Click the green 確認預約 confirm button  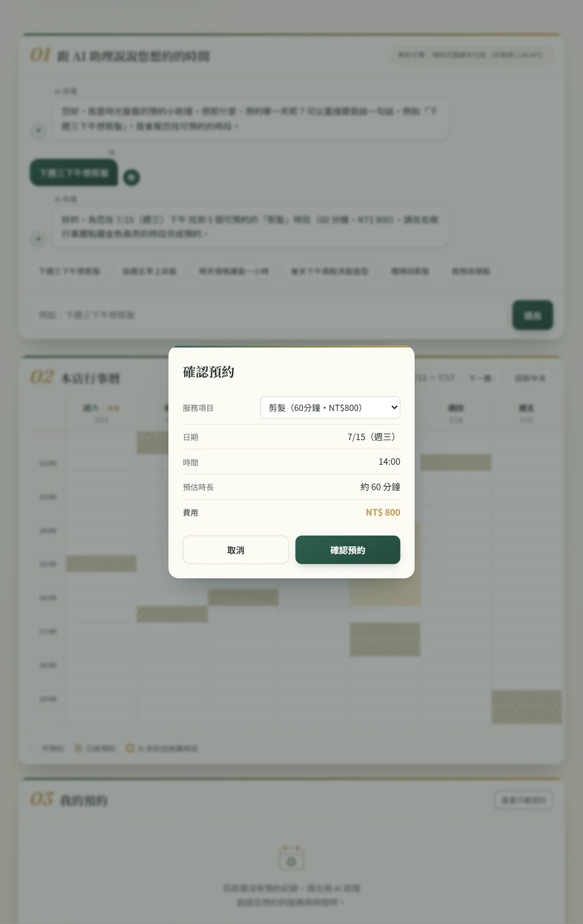348,550
